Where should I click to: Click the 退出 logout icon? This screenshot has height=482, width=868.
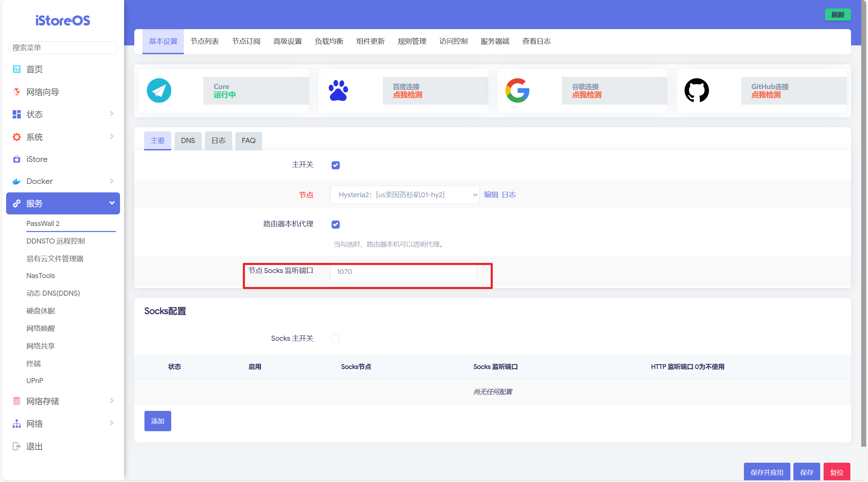pyautogui.click(x=17, y=446)
